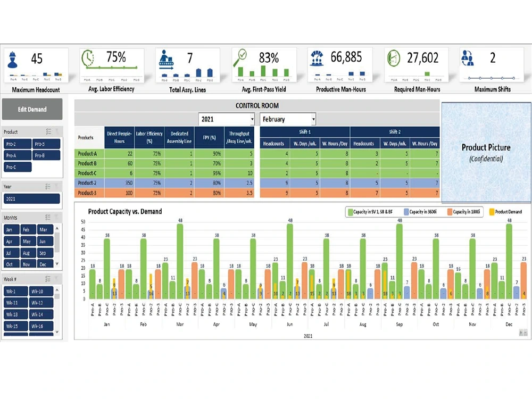
Task: Select the Mar month button
Action: pos(45,230)
